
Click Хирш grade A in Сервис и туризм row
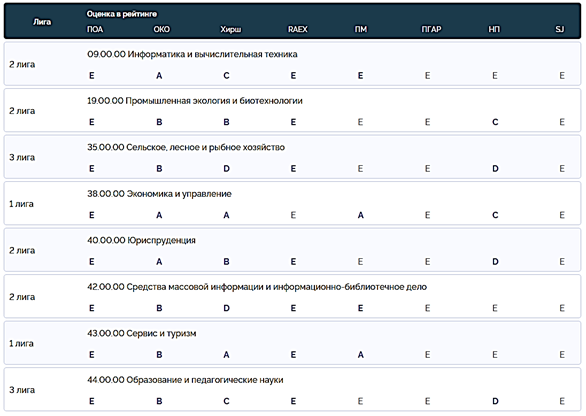[226, 355]
